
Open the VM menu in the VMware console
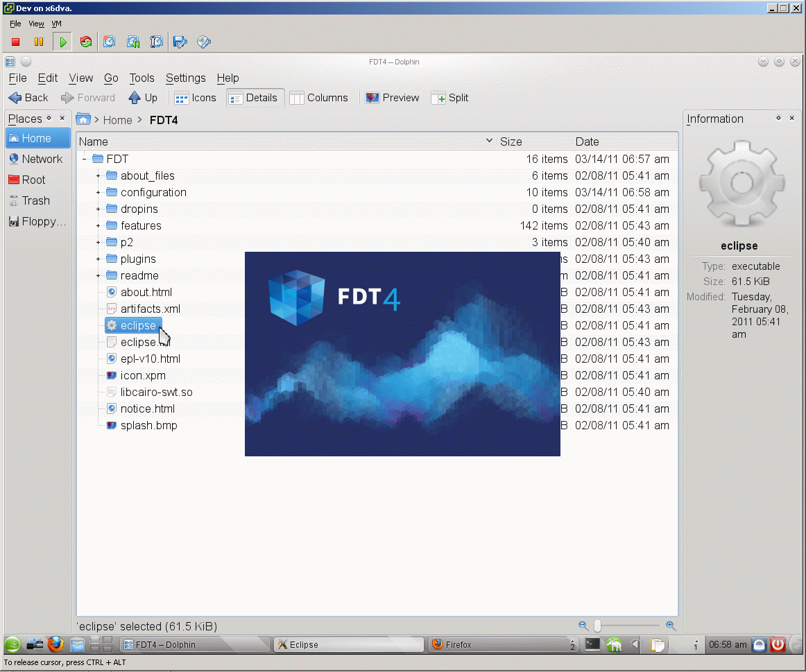[57, 24]
